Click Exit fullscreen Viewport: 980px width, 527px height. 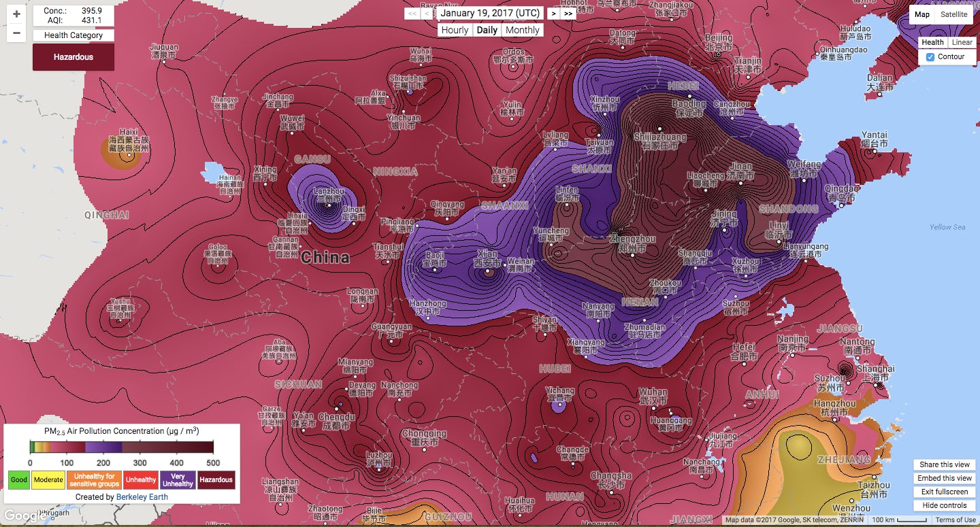coord(944,492)
